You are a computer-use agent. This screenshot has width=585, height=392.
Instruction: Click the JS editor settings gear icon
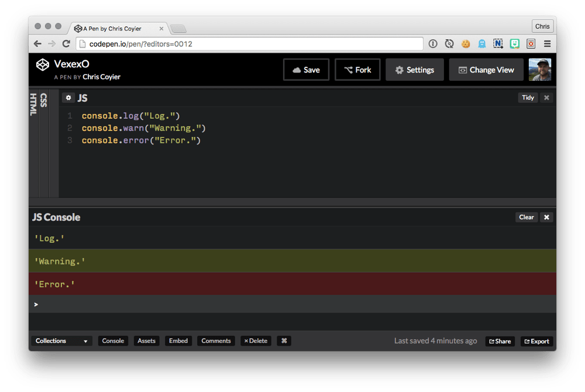68,97
